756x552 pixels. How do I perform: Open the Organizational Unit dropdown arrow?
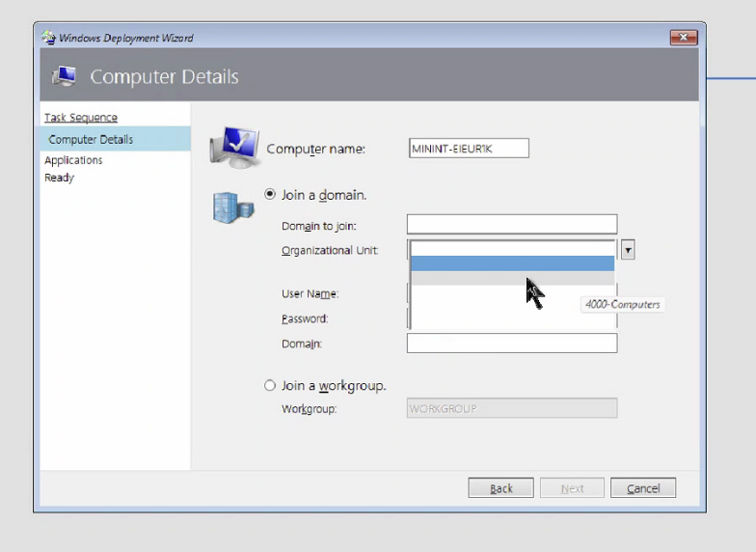pyautogui.click(x=628, y=250)
